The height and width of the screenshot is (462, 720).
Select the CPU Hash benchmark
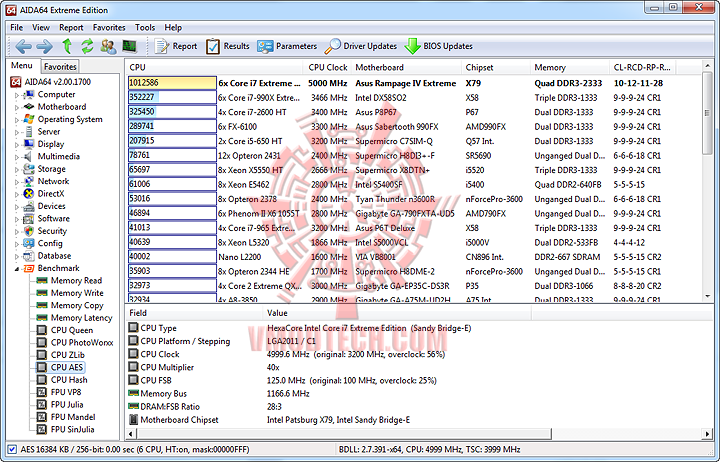(x=62, y=380)
